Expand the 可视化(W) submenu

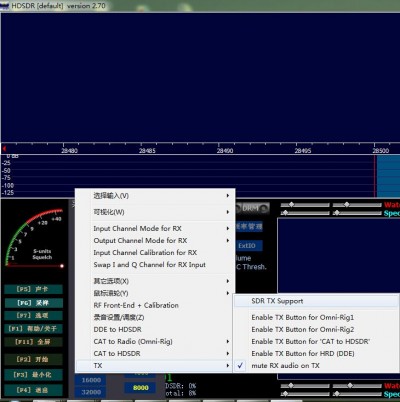[x=155, y=212]
